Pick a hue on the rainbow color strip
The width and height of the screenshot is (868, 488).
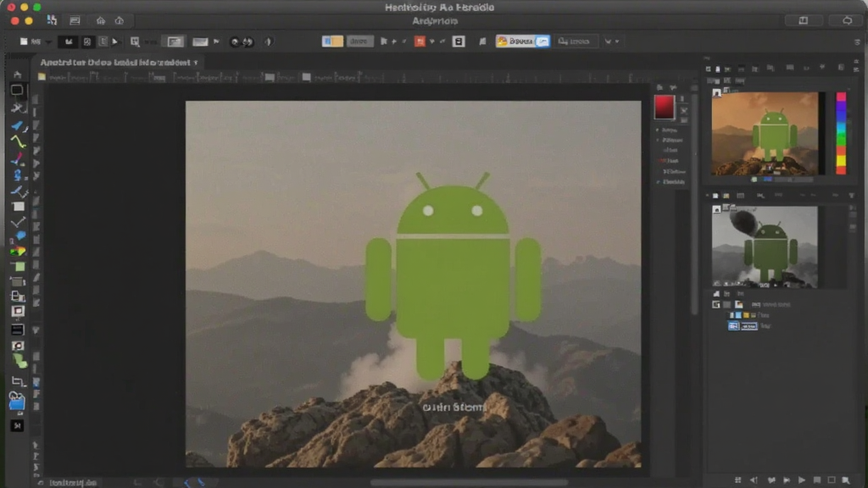click(841, 133)
